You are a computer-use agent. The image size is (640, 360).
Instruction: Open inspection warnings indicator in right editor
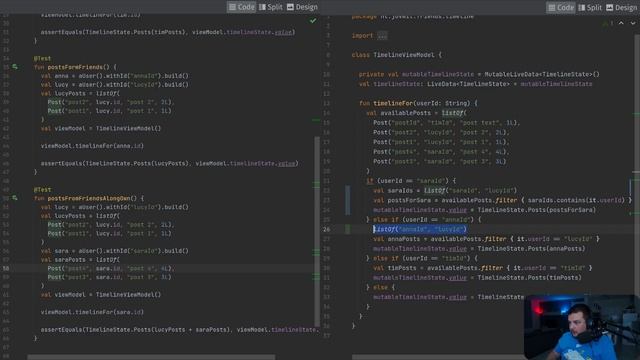click(607, 24)
